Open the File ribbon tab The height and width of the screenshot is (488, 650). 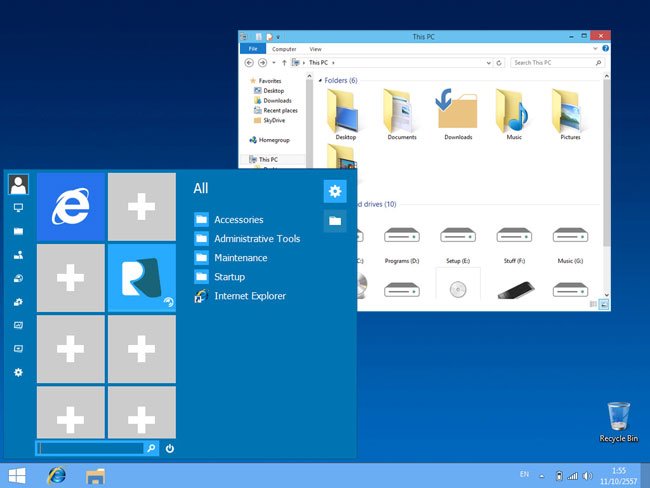(253, 48)
